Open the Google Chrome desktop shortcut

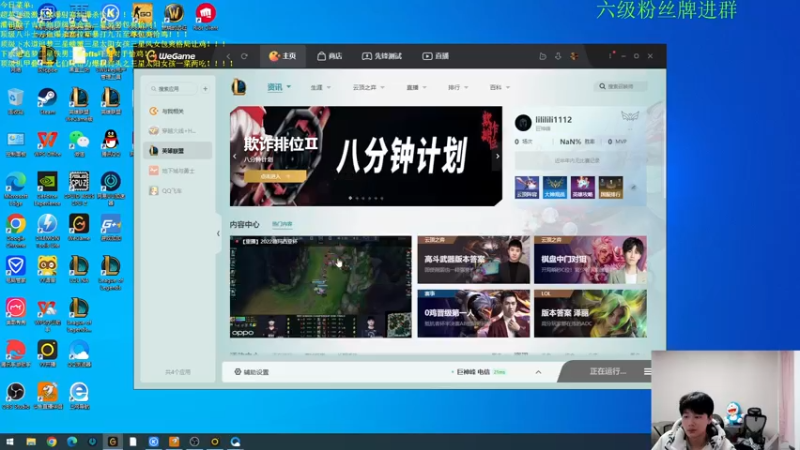[x=16, y=231]
